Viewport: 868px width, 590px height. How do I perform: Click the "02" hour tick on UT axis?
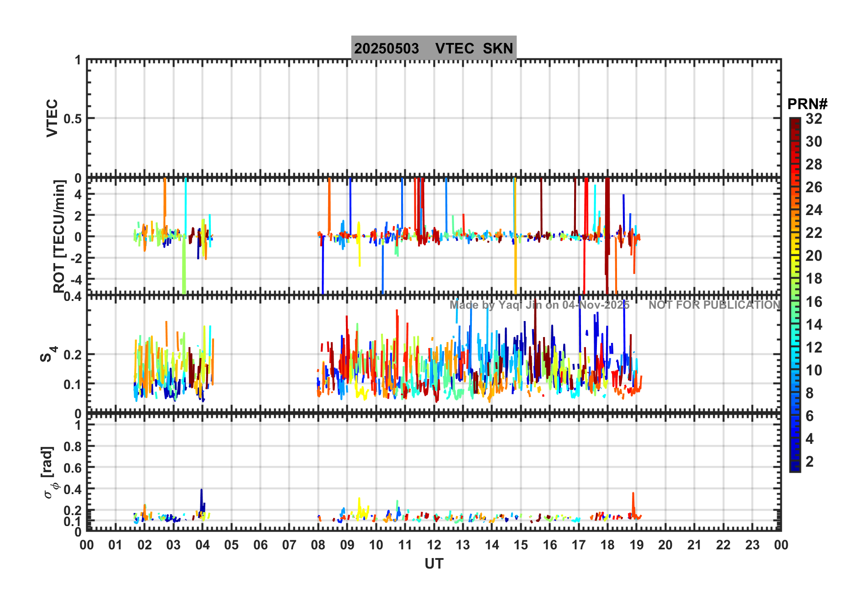[x=145, y=545]
